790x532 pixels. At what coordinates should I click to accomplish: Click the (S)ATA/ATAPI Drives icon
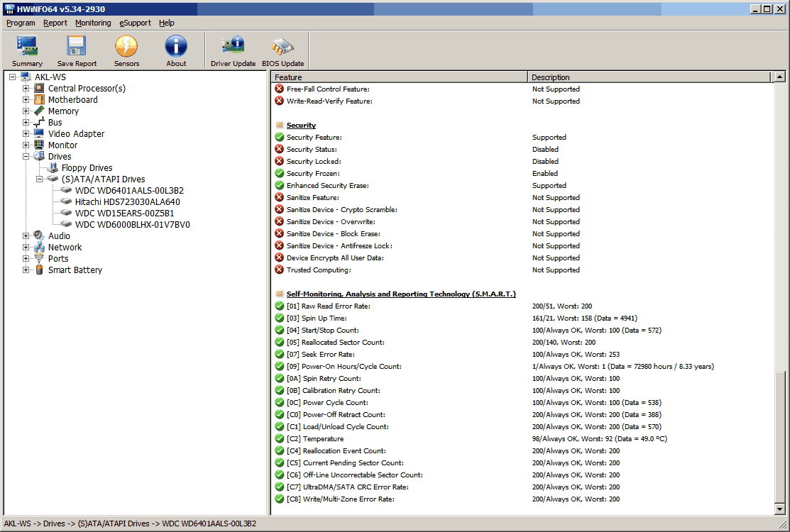click(x=53, y=179)
